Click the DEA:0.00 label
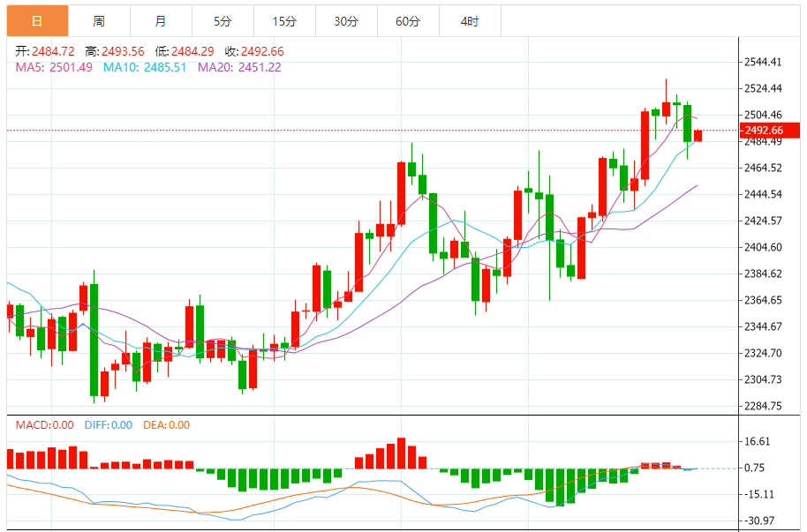The width and height of the screenshot is (807, 532). click(x=167, y=425)
